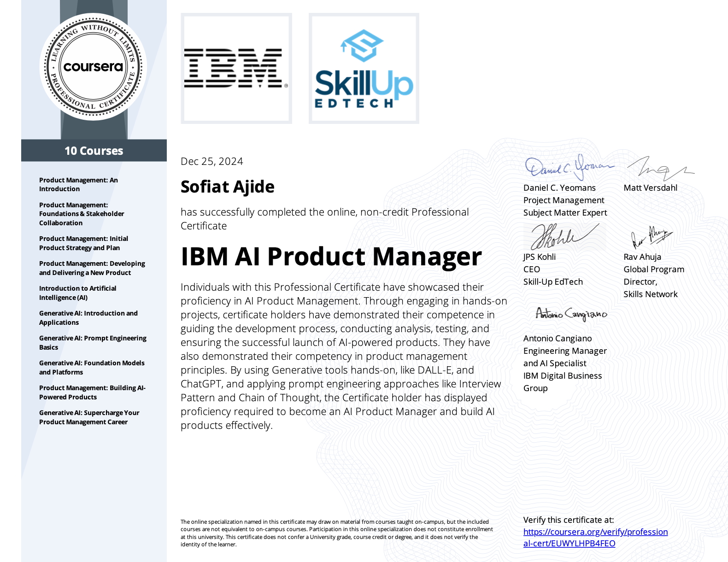Click Rav Ahuja's signature
This screenshot has height=562, width=728.
pyautogui.click(x=652, y=237)
